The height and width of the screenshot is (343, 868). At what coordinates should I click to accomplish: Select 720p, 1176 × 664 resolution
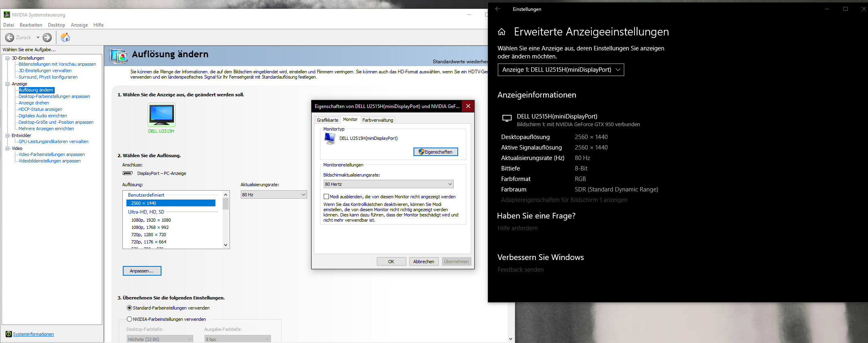tap(149, 242)
